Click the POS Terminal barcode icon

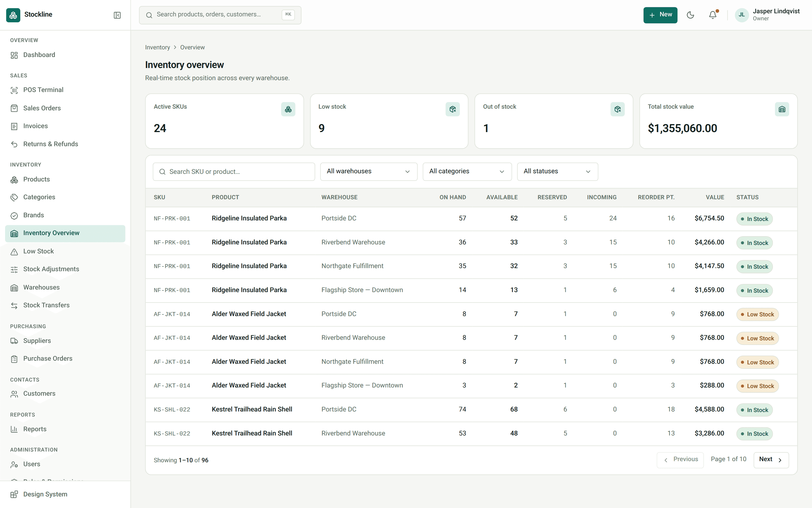pos(14,90)
